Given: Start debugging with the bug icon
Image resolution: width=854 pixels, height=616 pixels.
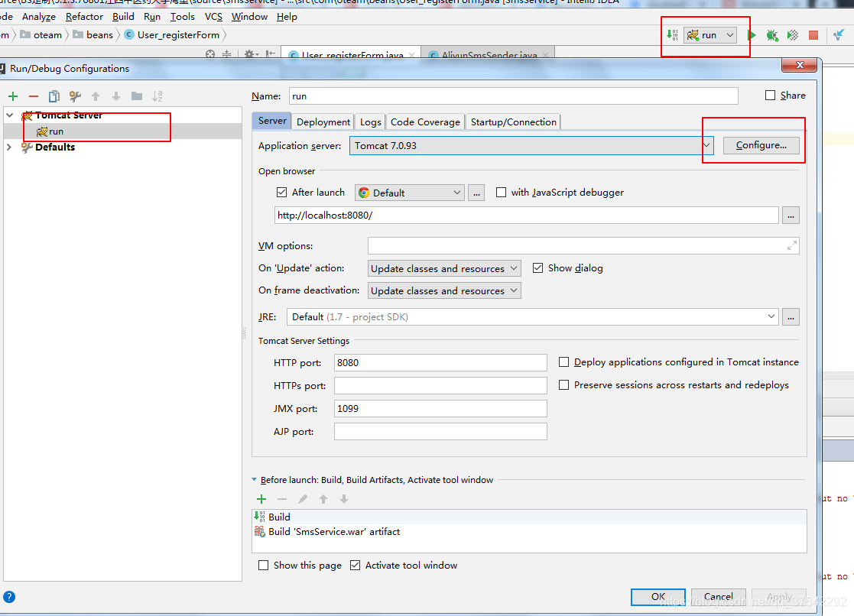Looking at the screenshot, I should click(772, 35).
